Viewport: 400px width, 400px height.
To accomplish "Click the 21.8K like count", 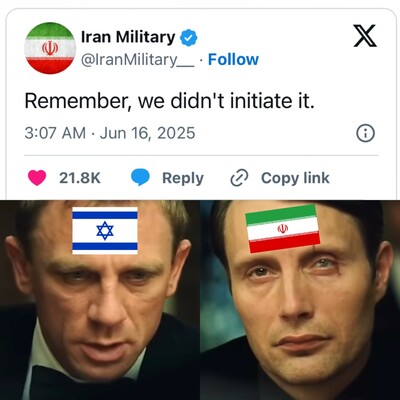I will 80,178.
